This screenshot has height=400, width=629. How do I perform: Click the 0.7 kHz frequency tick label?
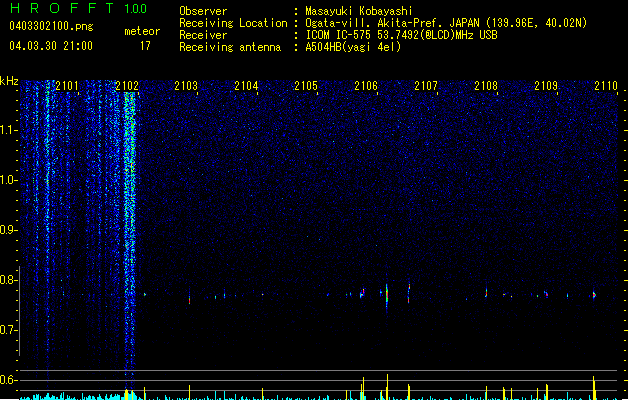pos(8,330)
